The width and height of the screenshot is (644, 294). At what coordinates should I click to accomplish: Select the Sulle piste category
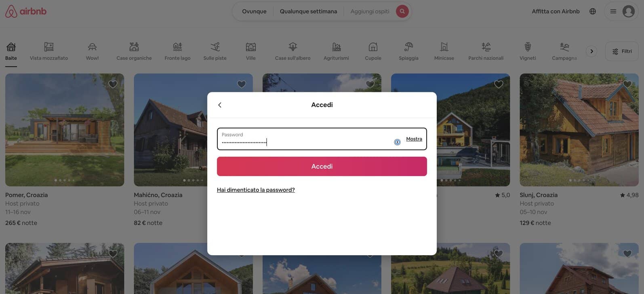215,51
